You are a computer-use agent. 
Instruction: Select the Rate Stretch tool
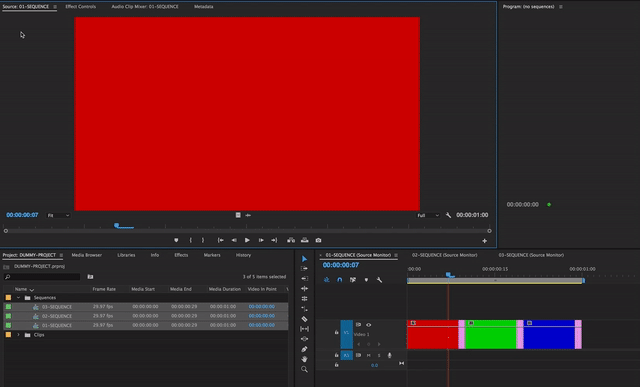point(304,309)
